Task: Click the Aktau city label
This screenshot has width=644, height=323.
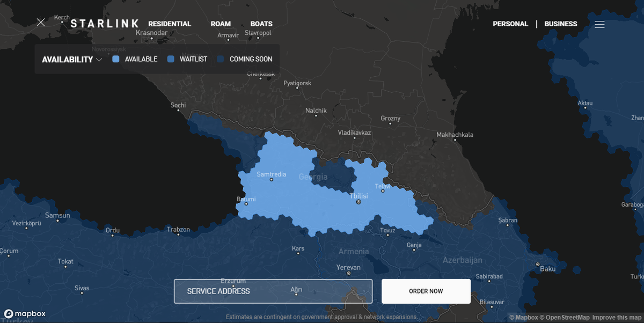Action: (585, 103)
